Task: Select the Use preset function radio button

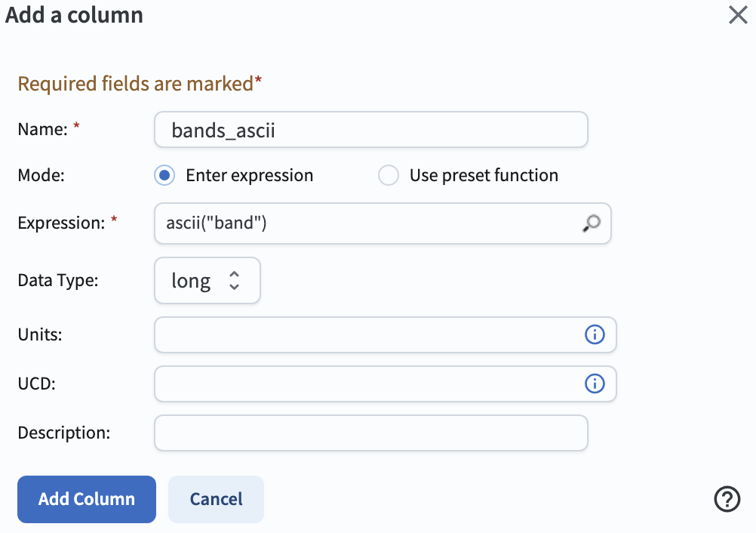Action: pos(388,175)
